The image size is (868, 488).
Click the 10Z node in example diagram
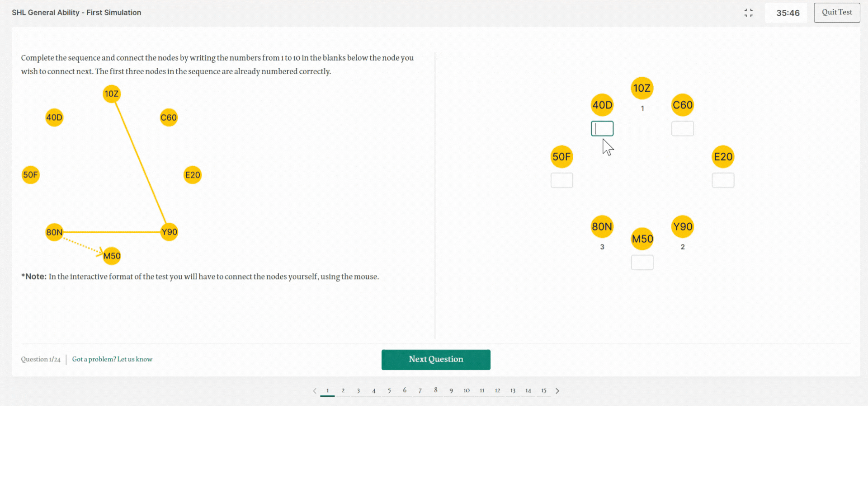[x=112, y=94]
